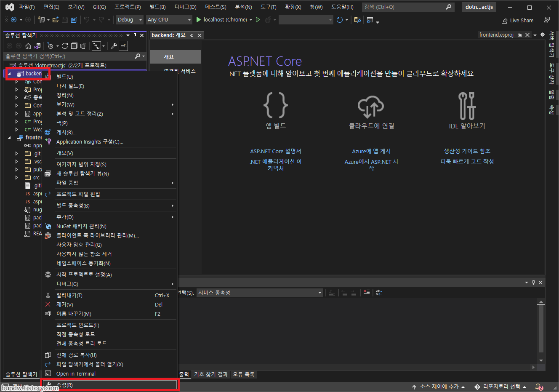Expand the .git folder node
This screenshot has height=392, width=559.
click(16, 154)
